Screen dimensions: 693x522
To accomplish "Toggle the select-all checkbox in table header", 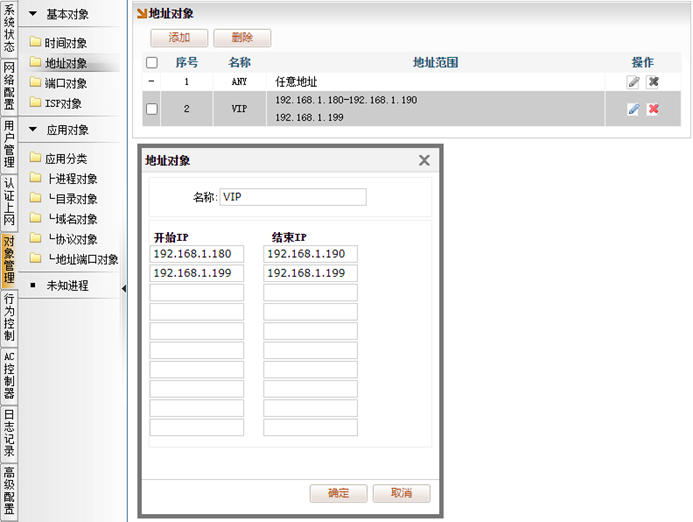I will [x=152, y=62].
